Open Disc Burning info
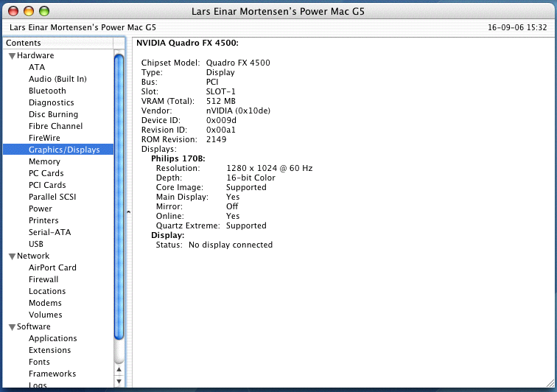Image resolution: width=557 pixels, height=392 pixels. tap(53, 114)
